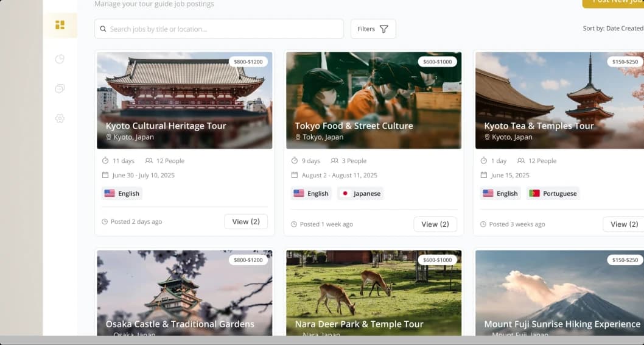Click the location pin icon beside Tokyo, Japan
Screen dimensions: 644x345
298,137
